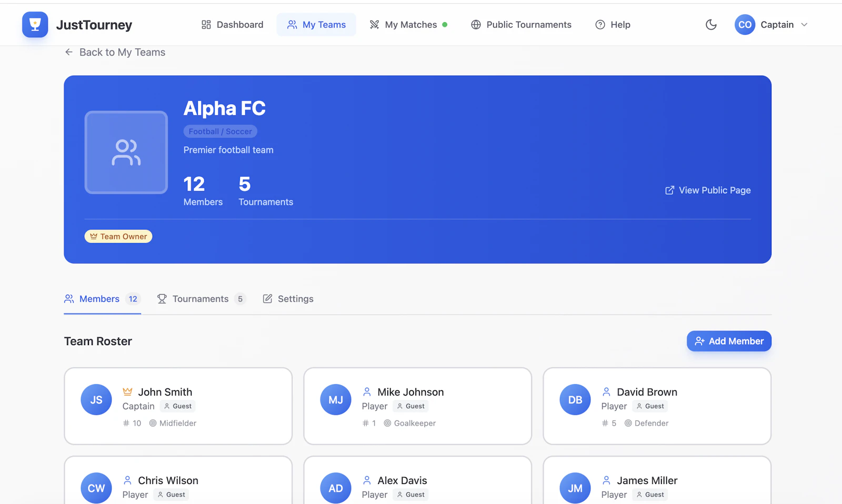Click the Chris Wilson name text
Screen dimensions: 842x504
168,480
